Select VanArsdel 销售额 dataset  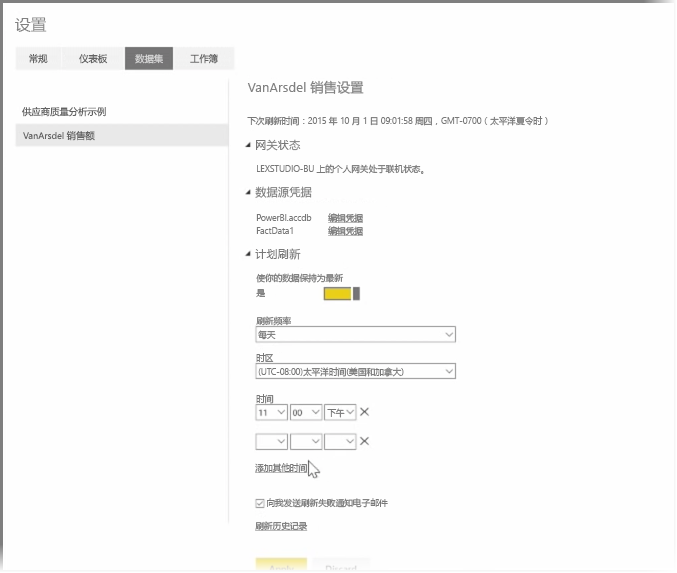[122, 136]
